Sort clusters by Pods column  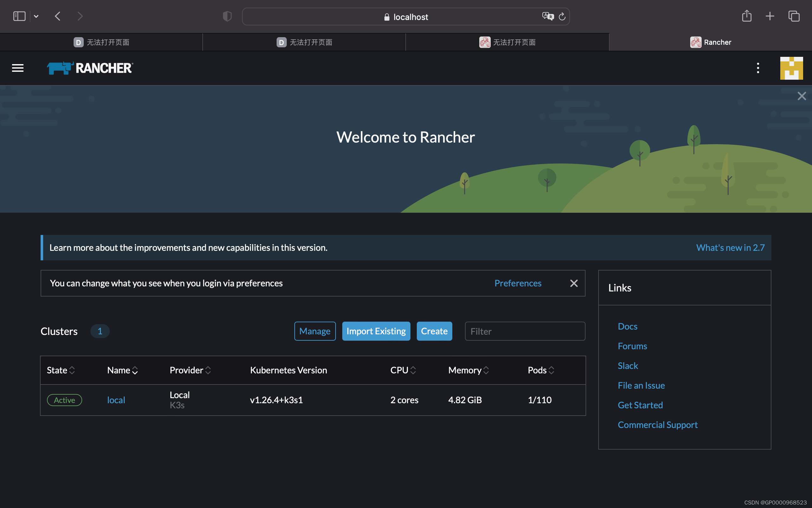pyautogui.click(x=541, y=370)
